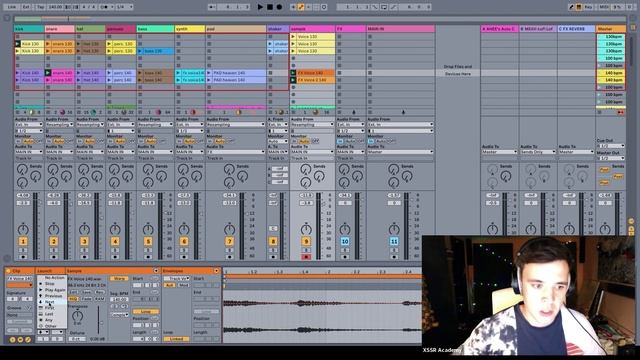Click the transport Play button
The width and height of the screenshot is (640, 360).
(x=260, y=7)
